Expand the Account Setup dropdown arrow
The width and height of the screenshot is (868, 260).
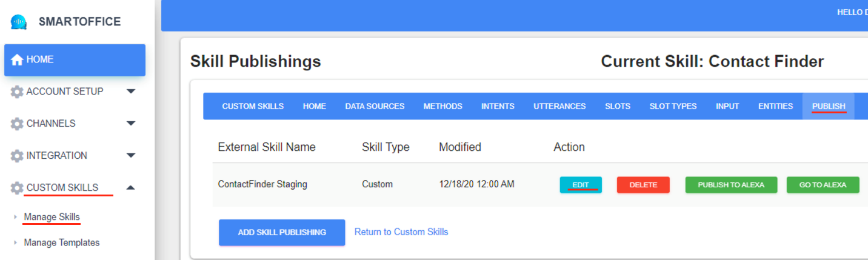pos(130,92)
